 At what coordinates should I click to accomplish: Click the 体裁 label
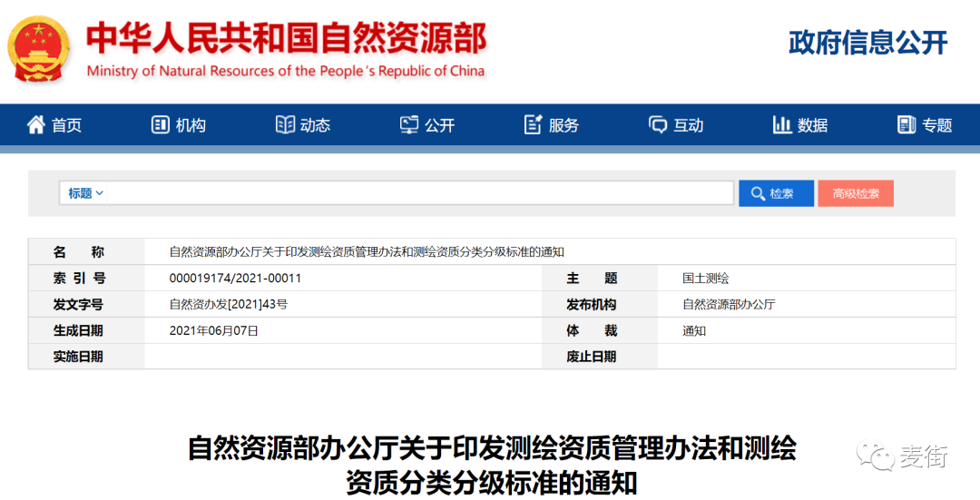[592, 330]
